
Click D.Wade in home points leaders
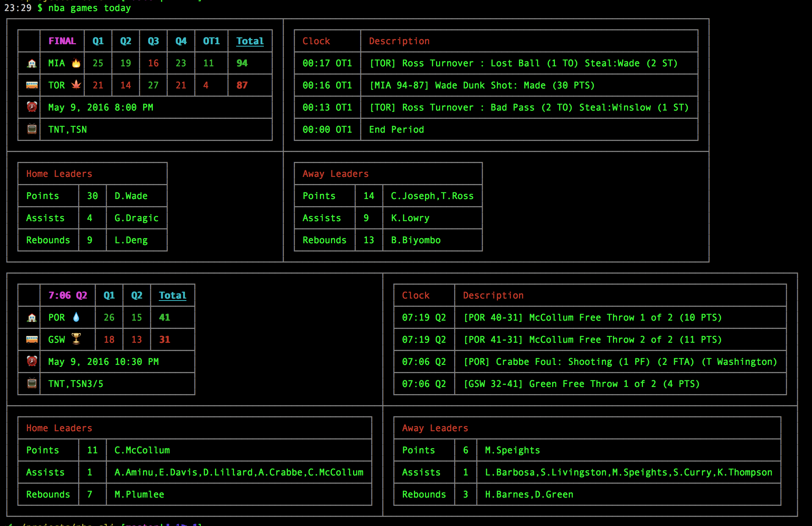pos(131,196)
